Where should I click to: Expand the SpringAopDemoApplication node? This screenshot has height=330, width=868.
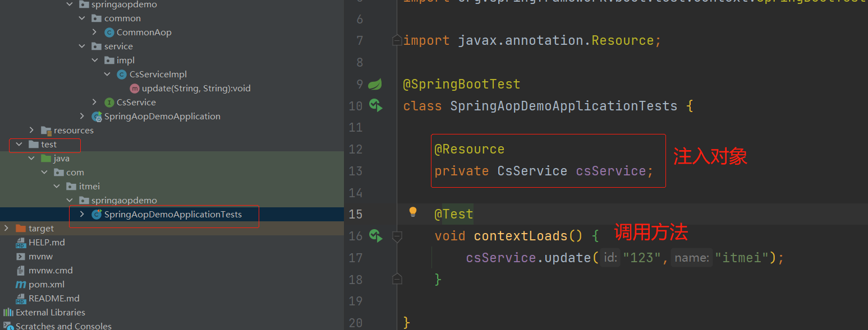(x=82, y=117)
